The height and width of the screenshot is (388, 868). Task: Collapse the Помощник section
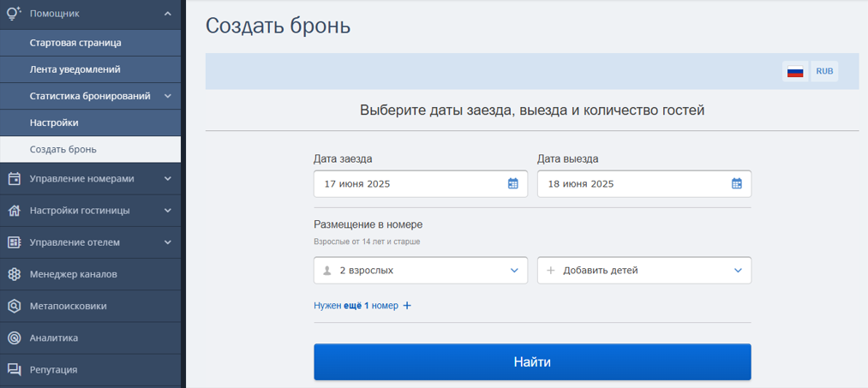pos(168,14)
